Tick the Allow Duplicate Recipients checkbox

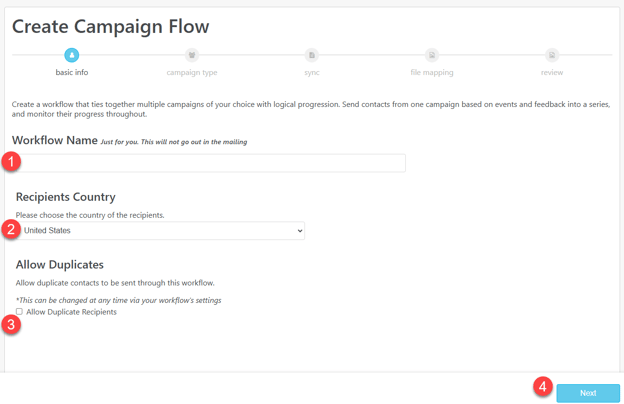pos(19,311)
